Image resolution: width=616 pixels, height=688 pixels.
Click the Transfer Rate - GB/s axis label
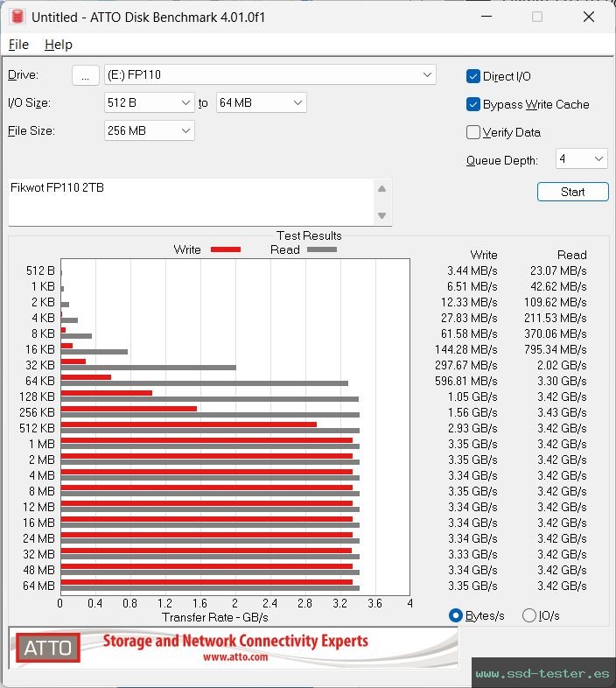pyautogui.click(x=215, y=617)
